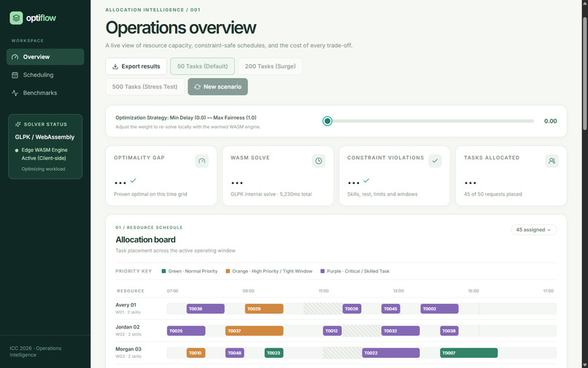
Task: Click the GLPK / WebAssembly solver label
Action: 45,137
